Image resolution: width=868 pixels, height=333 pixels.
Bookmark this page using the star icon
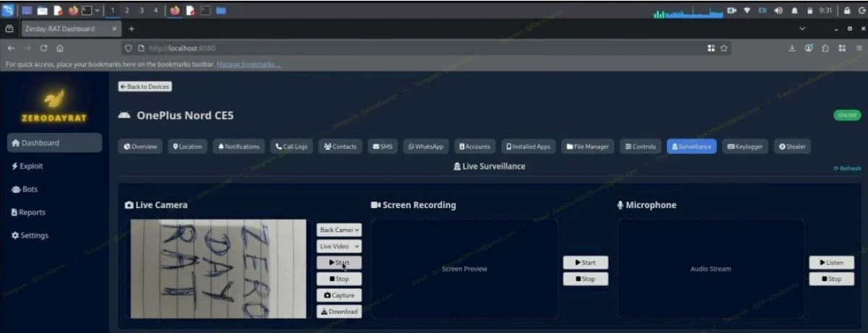pos(723,48)
